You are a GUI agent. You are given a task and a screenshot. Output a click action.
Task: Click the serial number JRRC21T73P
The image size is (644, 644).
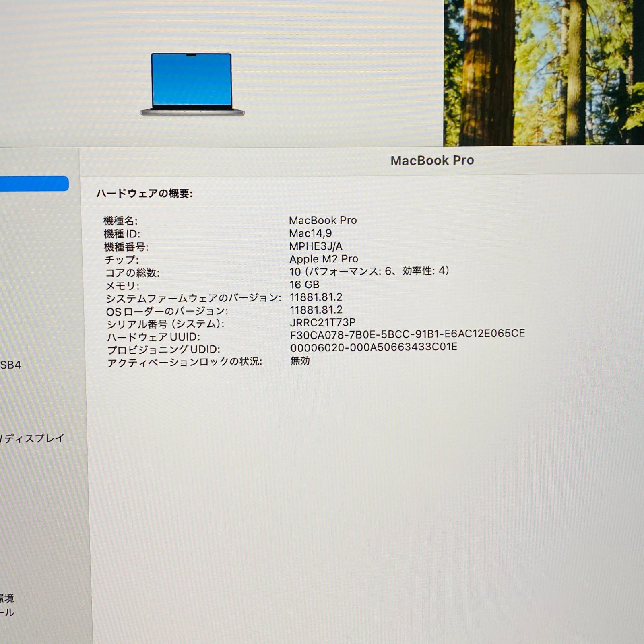click(323, 322)
